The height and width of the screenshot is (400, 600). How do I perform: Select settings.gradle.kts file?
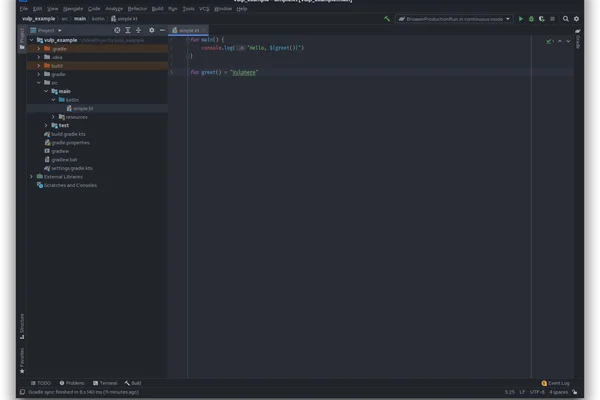(72, 168)
